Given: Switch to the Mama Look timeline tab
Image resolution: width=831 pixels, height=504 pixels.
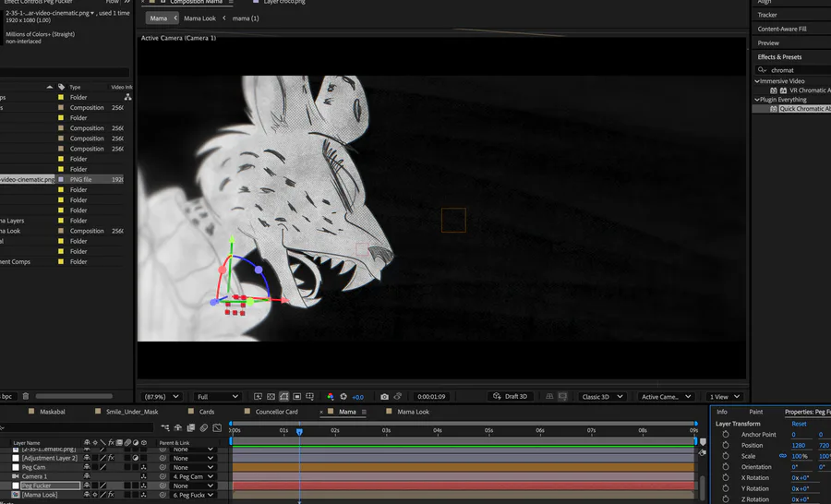Looking at the screenshot, I should click(x=413, y=412).
